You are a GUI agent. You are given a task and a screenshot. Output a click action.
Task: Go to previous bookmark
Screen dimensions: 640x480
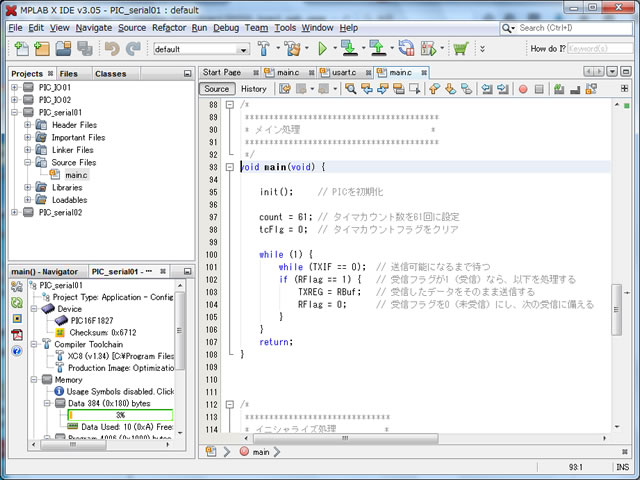click(434, 89)
